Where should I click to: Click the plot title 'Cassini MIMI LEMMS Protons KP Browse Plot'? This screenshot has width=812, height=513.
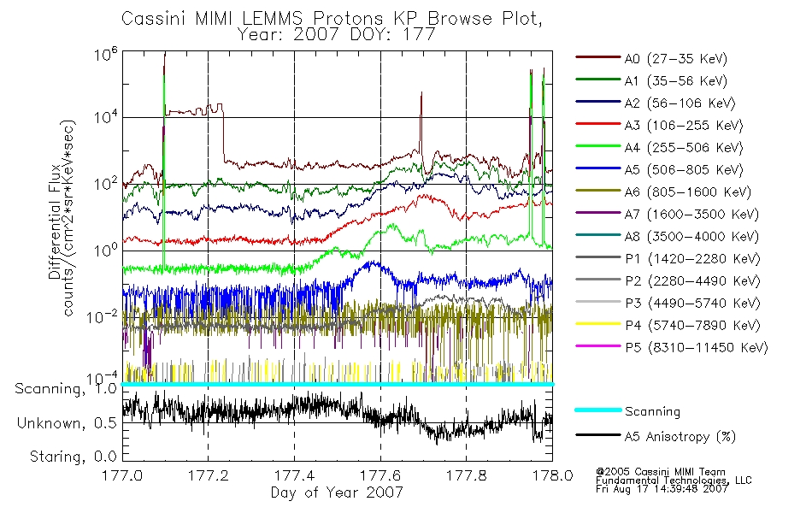tap(332, 19)
